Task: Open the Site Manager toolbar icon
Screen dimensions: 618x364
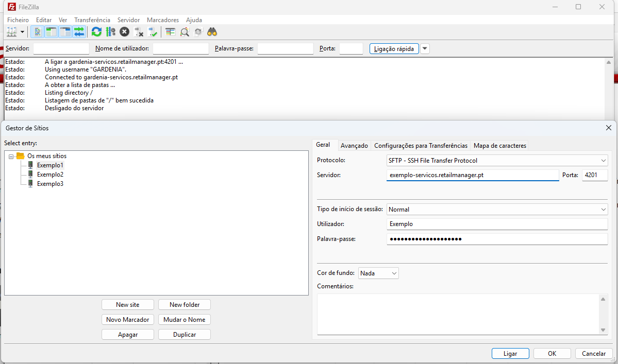Action: (x=12, y=32)
